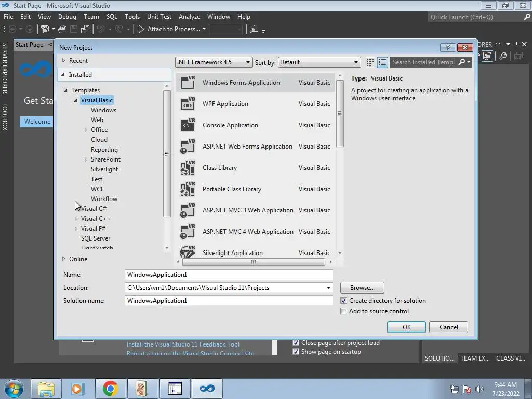Click the New Project toolbar icon
532x399 pixels.
[x=45, y=29]
